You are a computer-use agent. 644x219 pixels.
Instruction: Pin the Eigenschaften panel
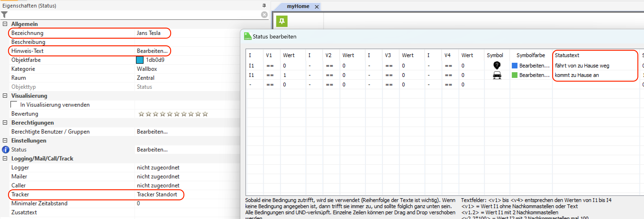(264, 5)
